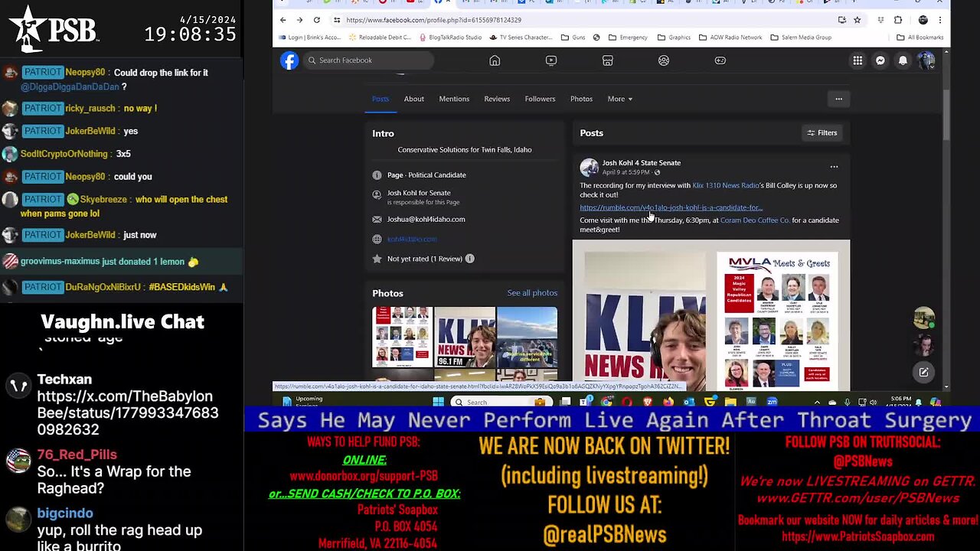Switch to the Followers tab

pyautogui.click(x=540, y=99)
